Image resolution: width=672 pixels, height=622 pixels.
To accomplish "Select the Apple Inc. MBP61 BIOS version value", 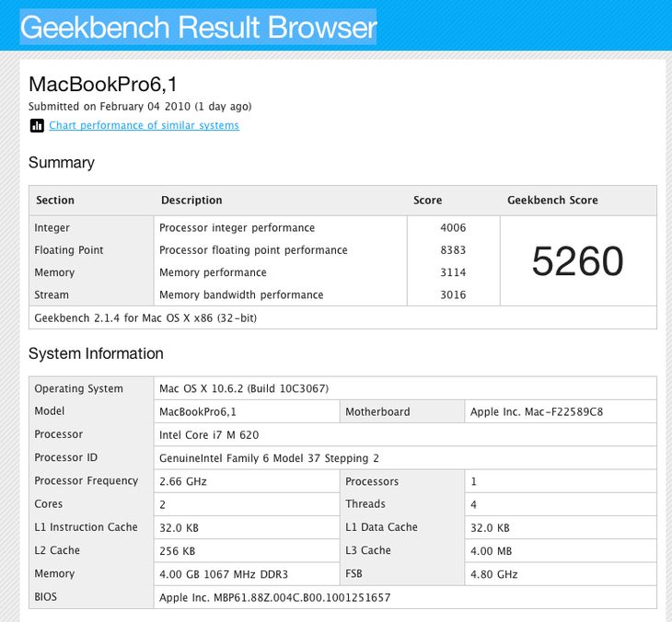I will pyautogui.click(x=274, y=597).
